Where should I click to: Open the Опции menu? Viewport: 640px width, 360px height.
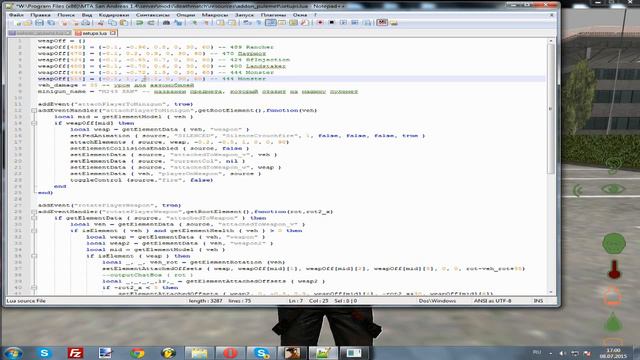pyautogui.click(x=186, y=15)
